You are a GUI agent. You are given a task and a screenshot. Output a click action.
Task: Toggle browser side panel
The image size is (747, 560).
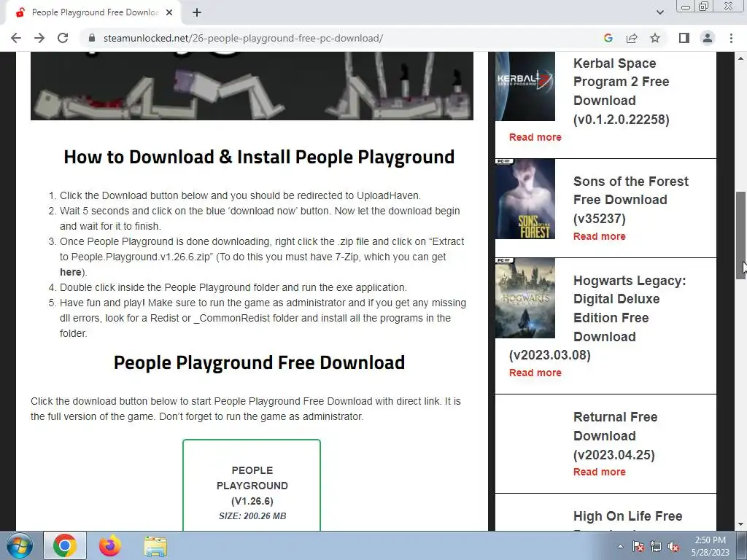(684, 38)
